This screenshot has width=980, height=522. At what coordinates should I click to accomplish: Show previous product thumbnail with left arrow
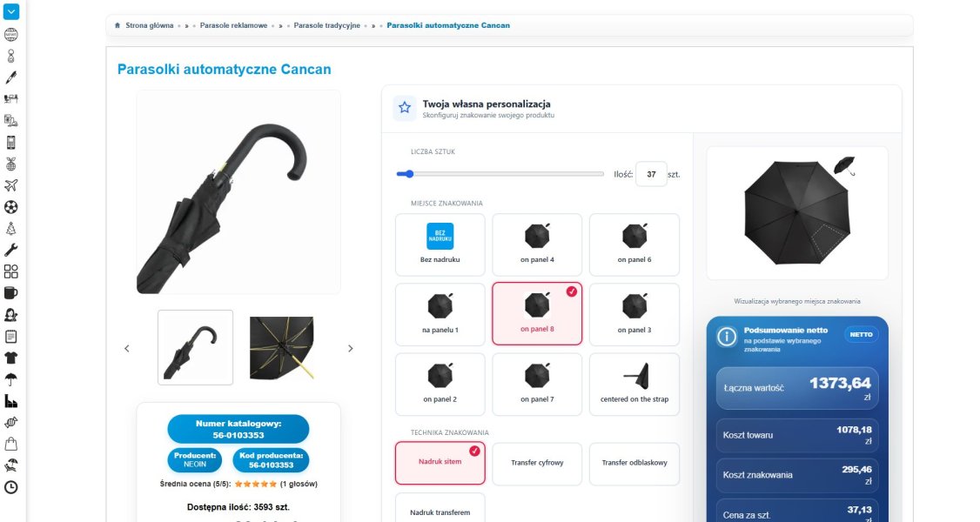click(x=127, y=348)
